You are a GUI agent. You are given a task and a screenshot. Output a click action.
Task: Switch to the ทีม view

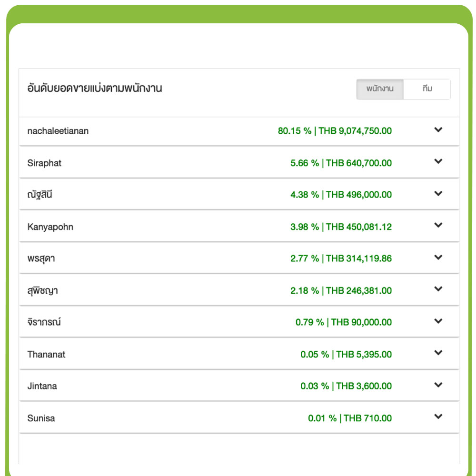coord(427,89)
